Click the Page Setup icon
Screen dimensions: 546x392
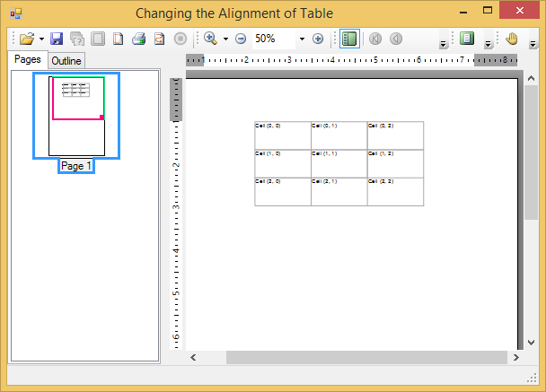pyautogui.click(x=118, y=39)
